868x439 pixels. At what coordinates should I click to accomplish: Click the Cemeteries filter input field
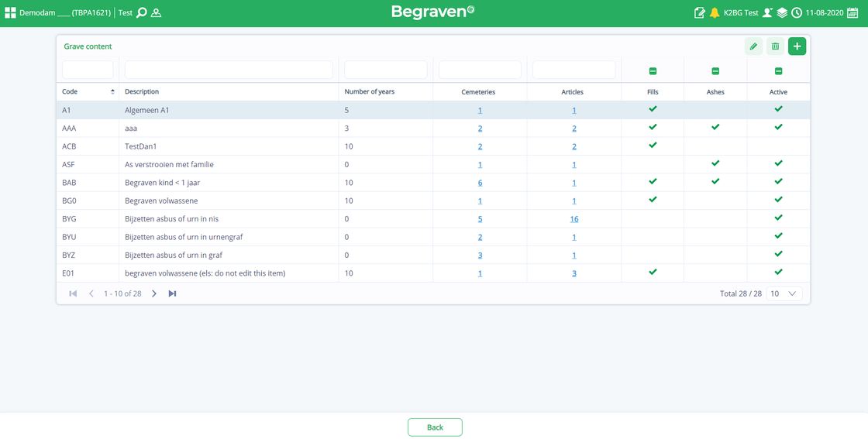click(x=480, y=70)
